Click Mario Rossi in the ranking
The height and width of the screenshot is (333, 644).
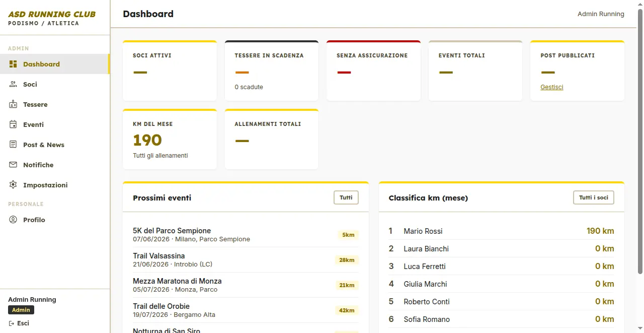(423, 231)
